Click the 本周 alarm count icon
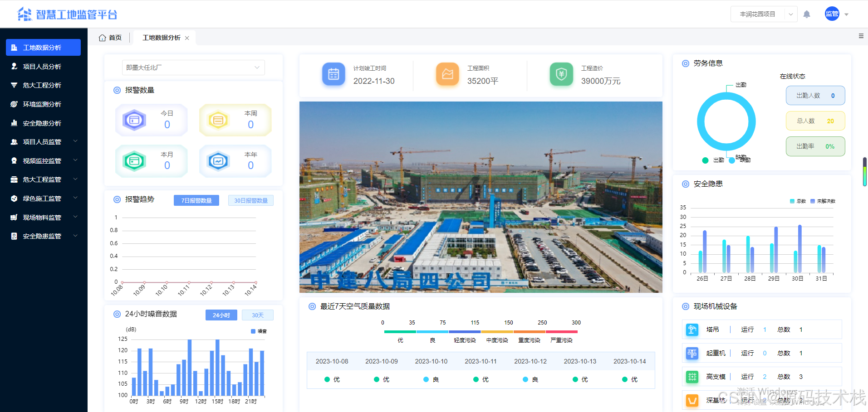 218,120
